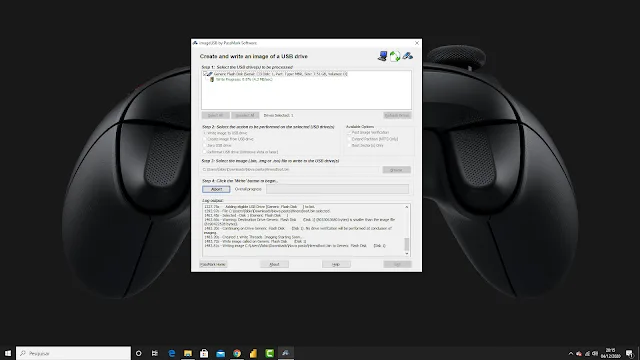Toggle Boot Sector(s) Only checkbox

[349, 145]
